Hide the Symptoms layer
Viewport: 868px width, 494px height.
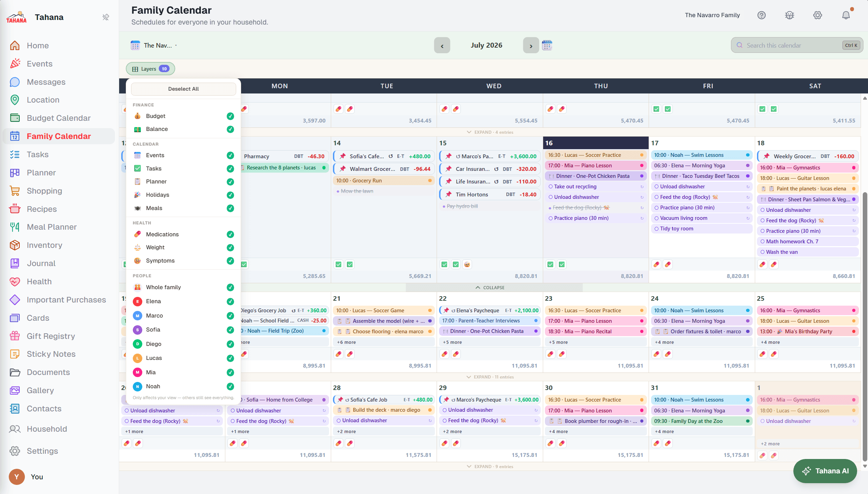(230, 260)
